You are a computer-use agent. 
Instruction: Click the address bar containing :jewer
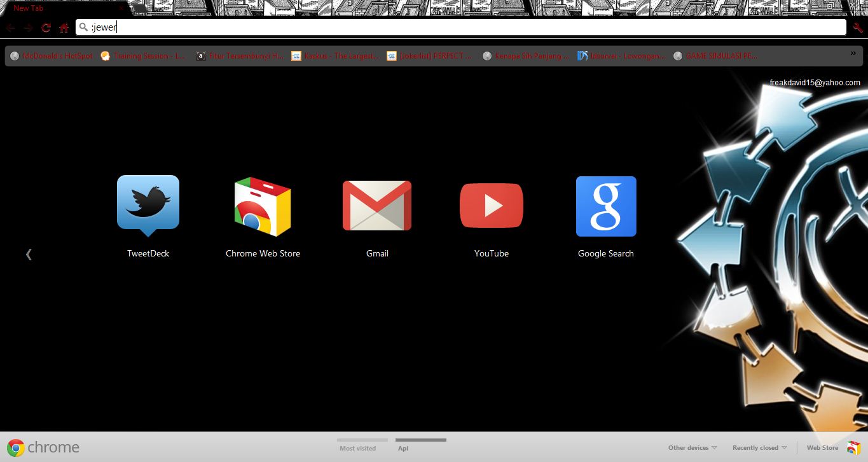[461, 27]
